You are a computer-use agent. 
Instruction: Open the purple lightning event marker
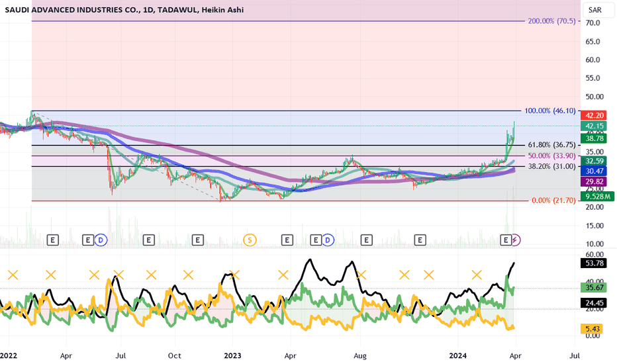(516, 240)
